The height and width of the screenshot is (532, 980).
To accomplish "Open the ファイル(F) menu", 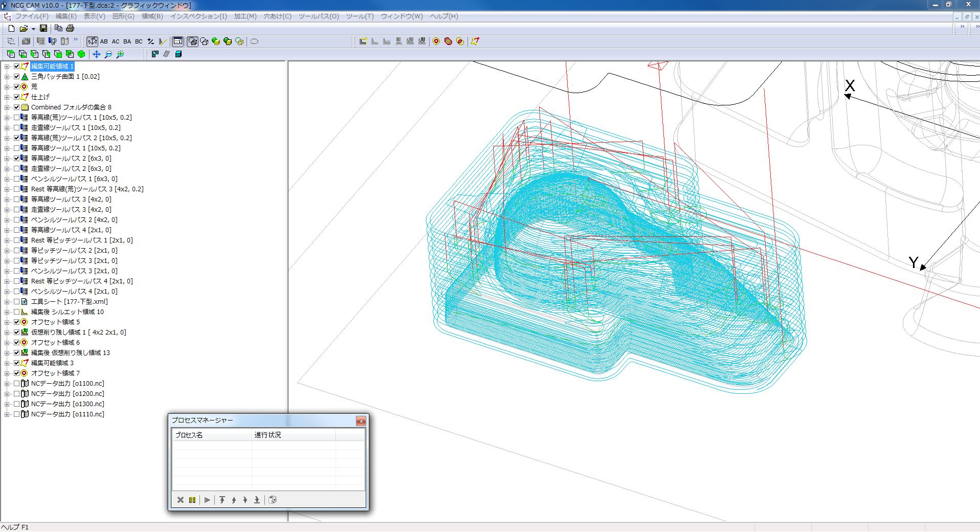I will click(x=31, y=16).
